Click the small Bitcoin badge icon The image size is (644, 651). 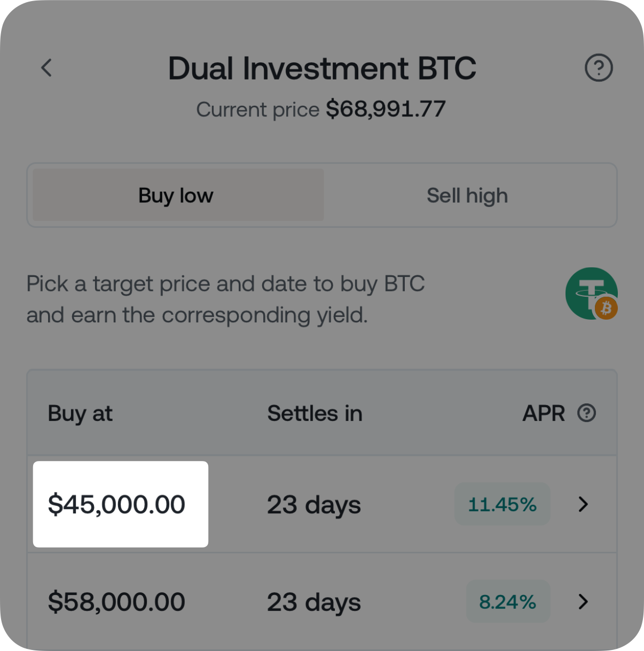(x=606, y=308)
